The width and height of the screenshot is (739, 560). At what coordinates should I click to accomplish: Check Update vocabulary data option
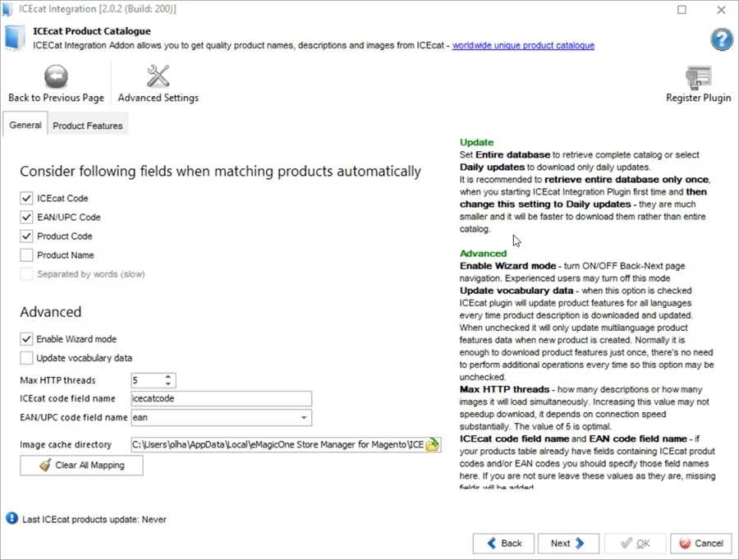click(26, 358)
